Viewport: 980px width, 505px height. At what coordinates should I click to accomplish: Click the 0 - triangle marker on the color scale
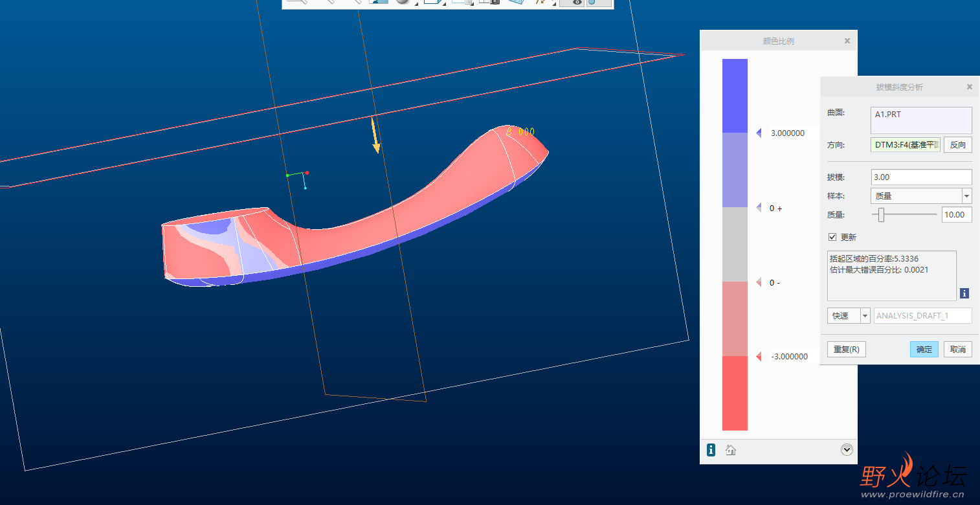[x=759, y=282]
